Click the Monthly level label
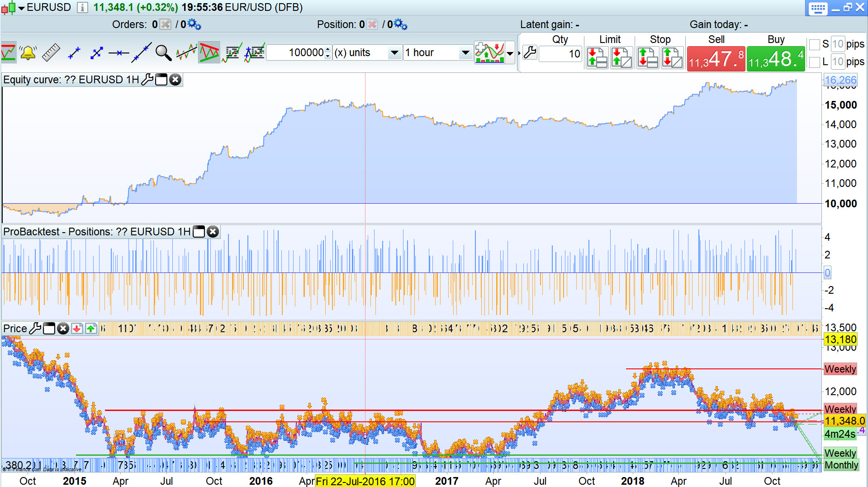This screenshot has height=487, width=868. pos(841,465)
